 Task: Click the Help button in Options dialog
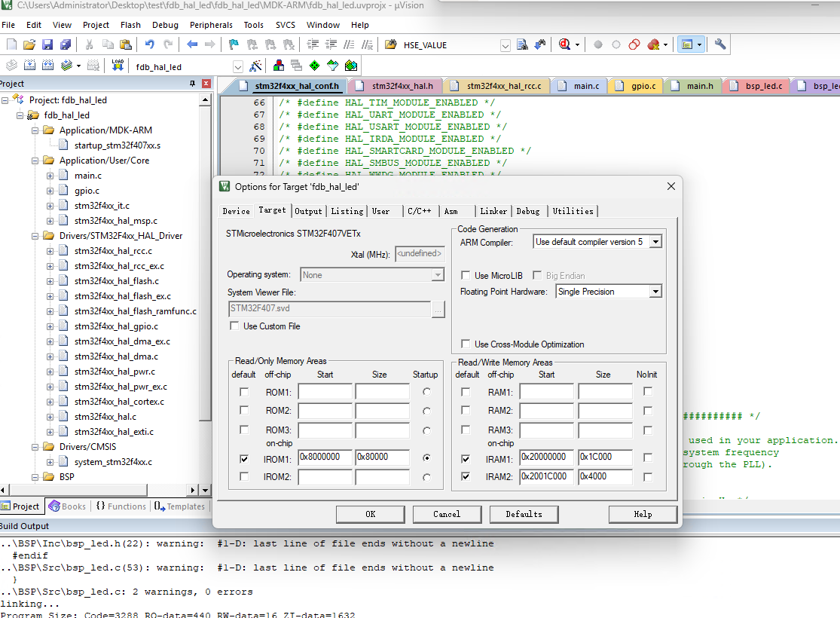click(643, 514)
